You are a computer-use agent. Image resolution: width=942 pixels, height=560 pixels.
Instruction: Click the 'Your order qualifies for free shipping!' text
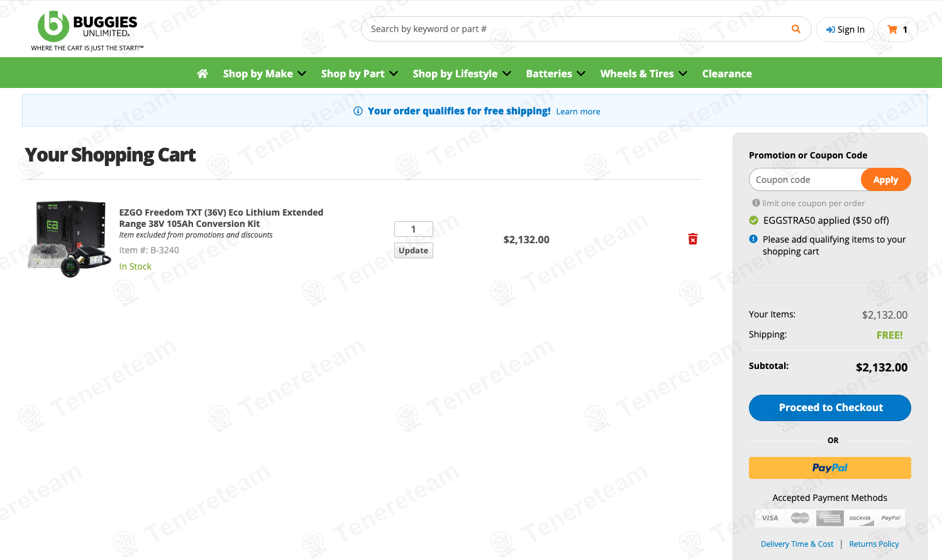click(459, 111)
